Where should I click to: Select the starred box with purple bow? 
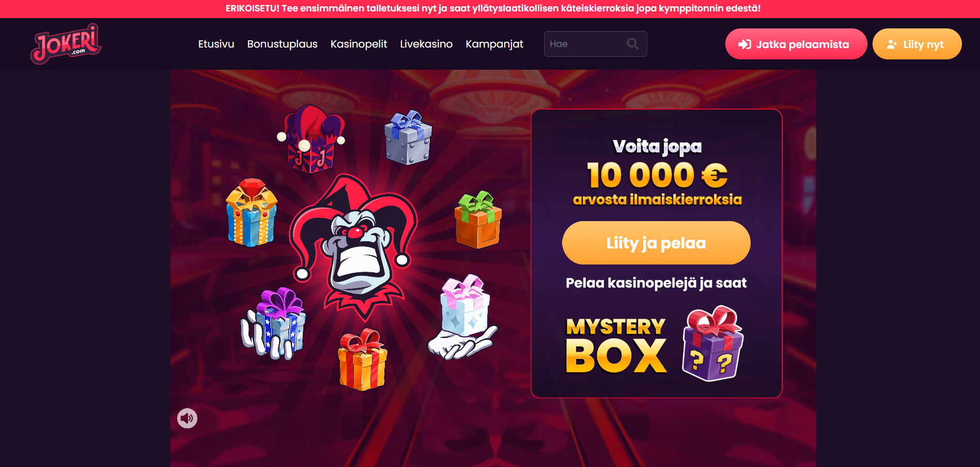pos(274,323)
